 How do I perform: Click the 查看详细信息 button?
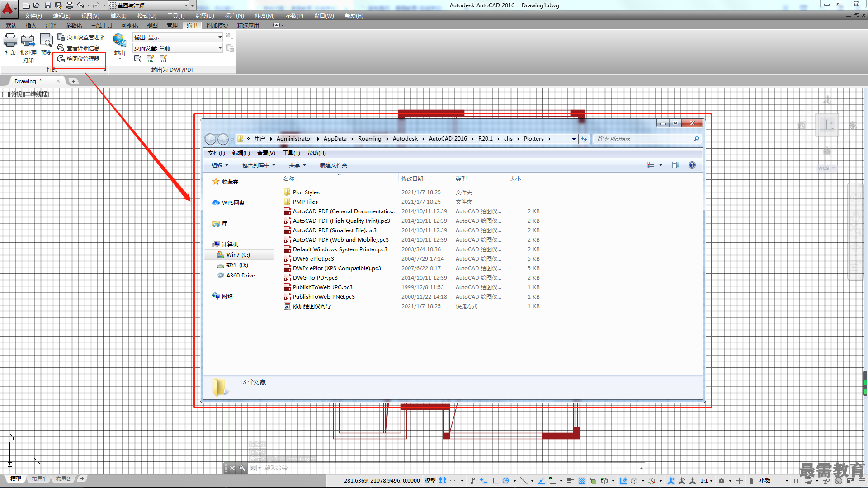pyautogui.click(x=79, y=48)
